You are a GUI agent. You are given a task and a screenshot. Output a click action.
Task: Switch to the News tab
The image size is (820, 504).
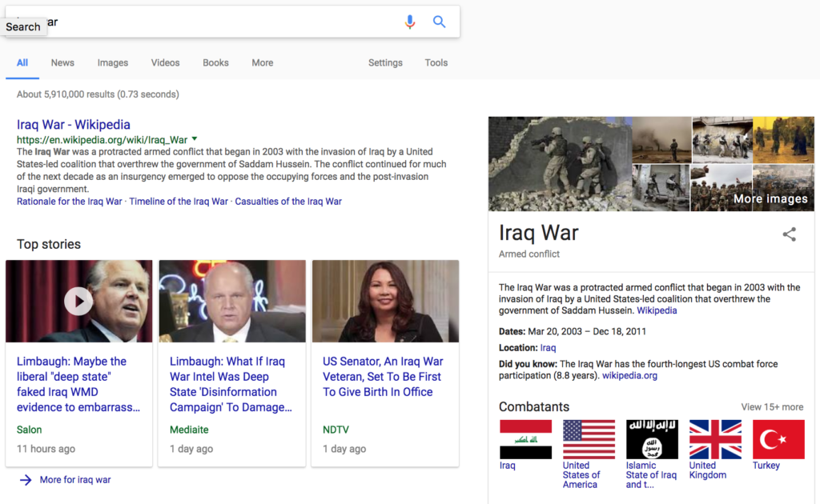62,62
